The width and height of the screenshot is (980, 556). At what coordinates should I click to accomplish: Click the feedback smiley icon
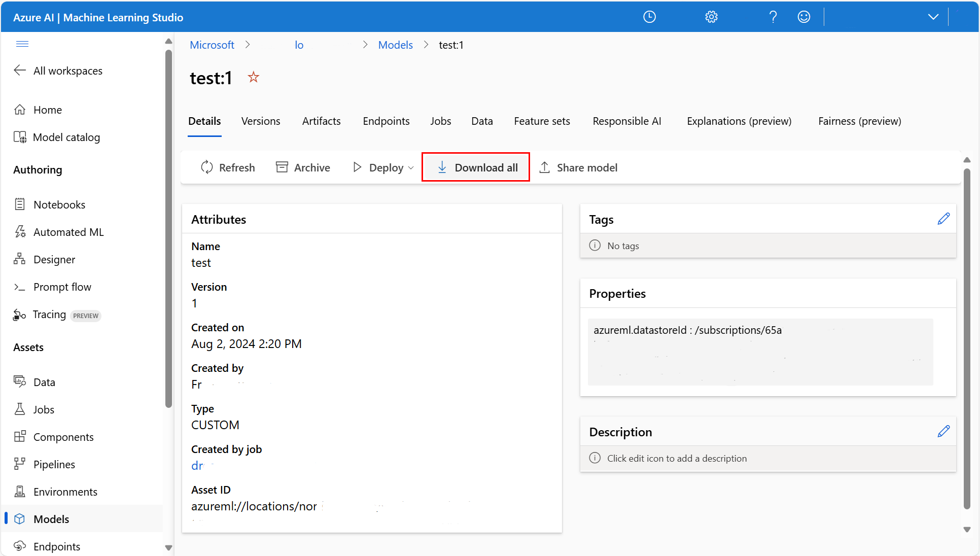(x=804, y=17)
